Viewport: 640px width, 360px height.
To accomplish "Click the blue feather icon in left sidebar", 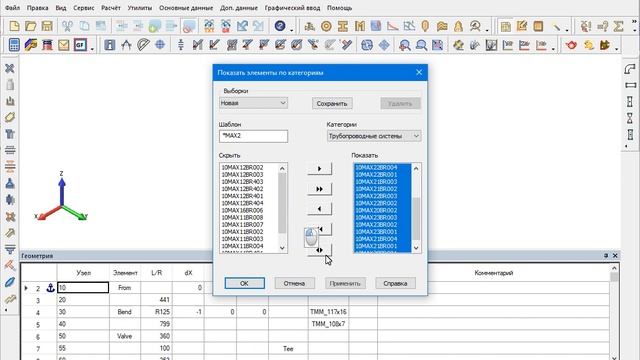I will tap(10, 282).
